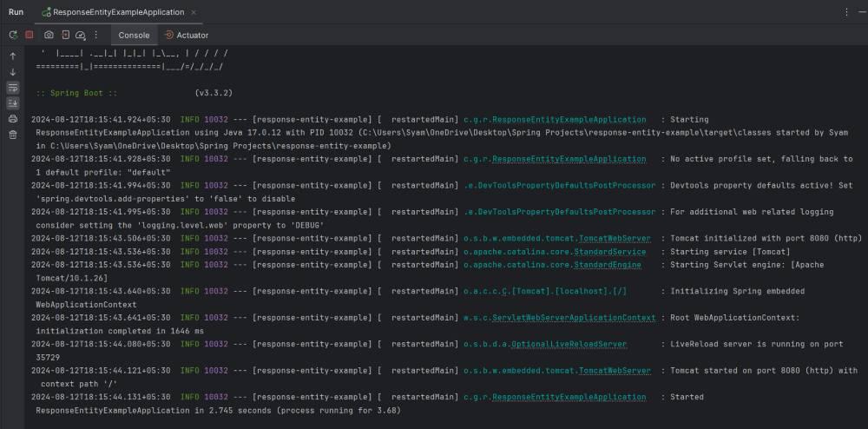Open the ResponseEntityExampleApplication class link on the 18:15:41.924 line
The height and width of the screenshot is (429, 868).
569,120
